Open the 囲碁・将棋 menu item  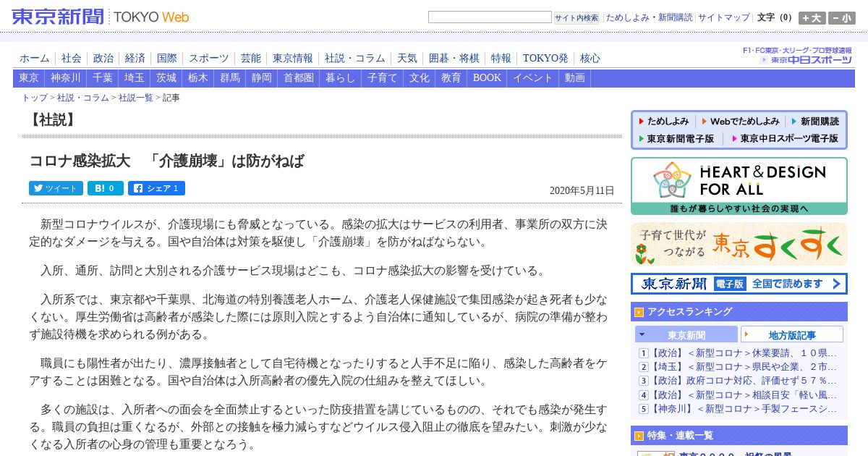point(454,58)
